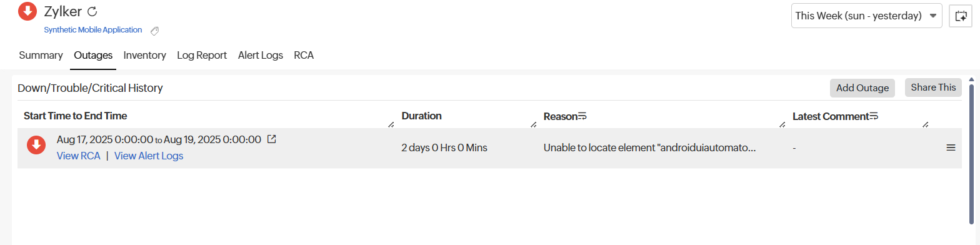The width and height of the screenshot is (980, 245).
Task: Click the refresh icon next to Zylker
Action: pos(92,11)
